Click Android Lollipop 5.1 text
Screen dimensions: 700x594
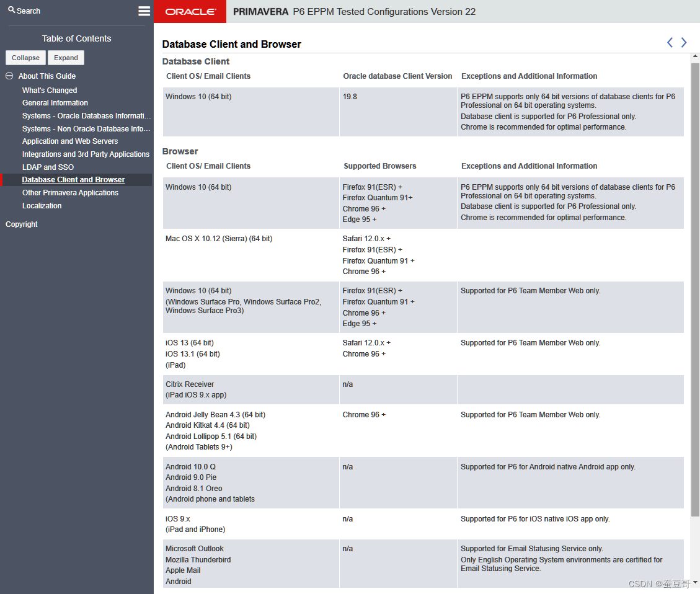pos(211,437)
